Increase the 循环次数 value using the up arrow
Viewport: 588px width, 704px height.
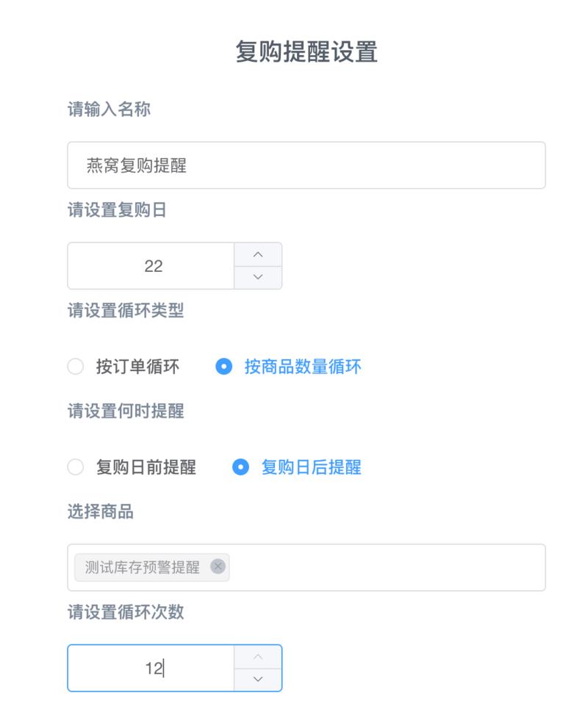(x=259, y=658)
